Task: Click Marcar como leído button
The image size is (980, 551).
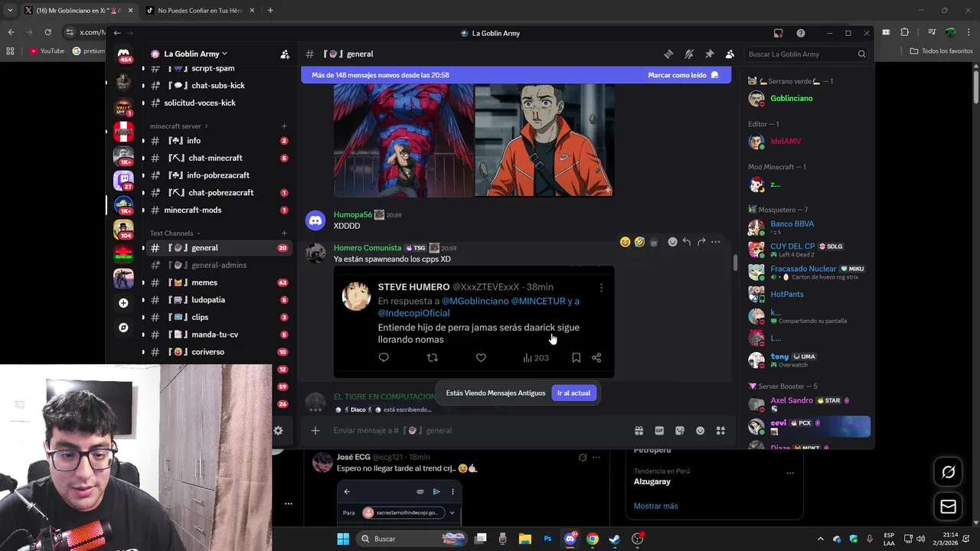Action: (x=683, y=75)
